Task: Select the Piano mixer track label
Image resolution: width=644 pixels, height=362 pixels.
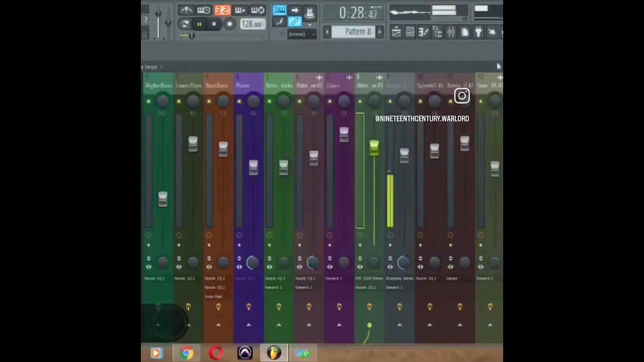Action: 243,85
